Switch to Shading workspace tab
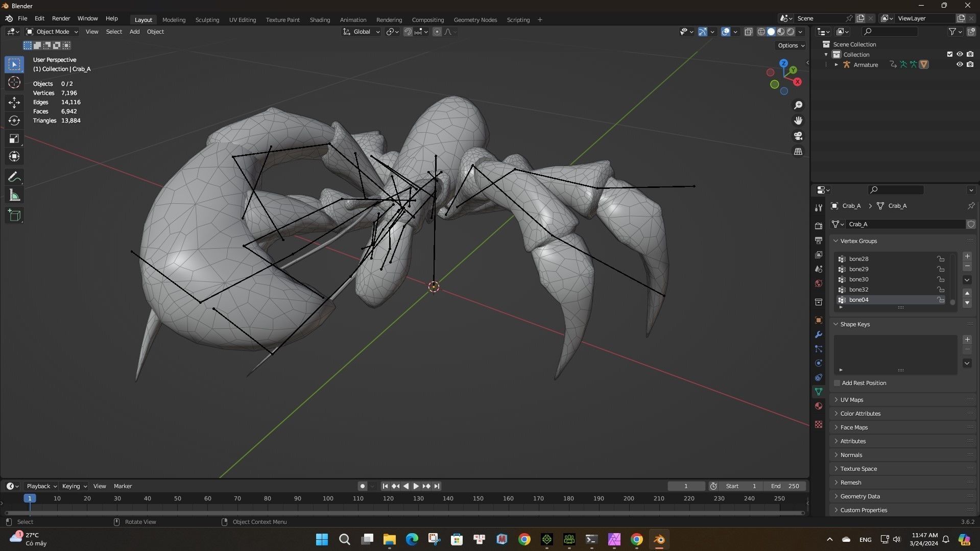Viewport: 980px width, 551px height. click(320, 20)
